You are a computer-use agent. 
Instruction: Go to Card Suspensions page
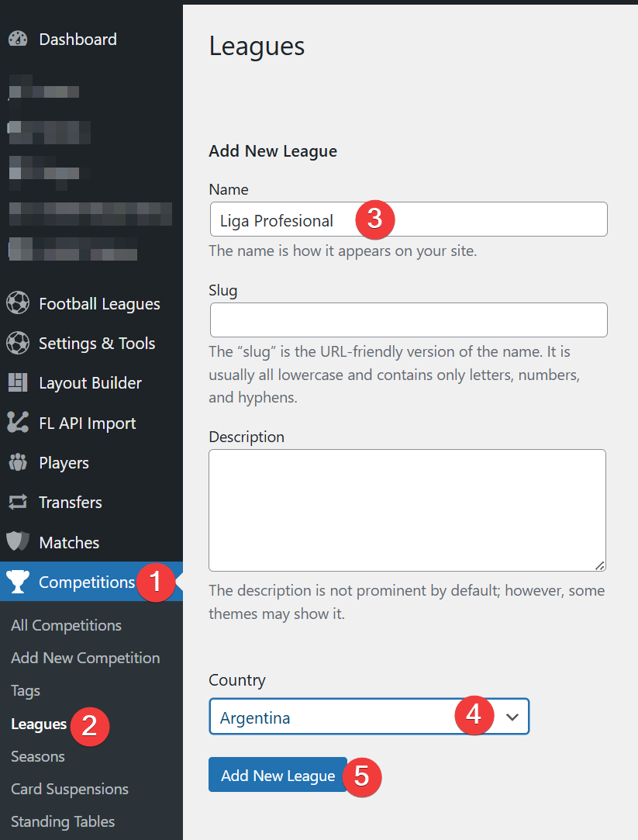(70, 789)
